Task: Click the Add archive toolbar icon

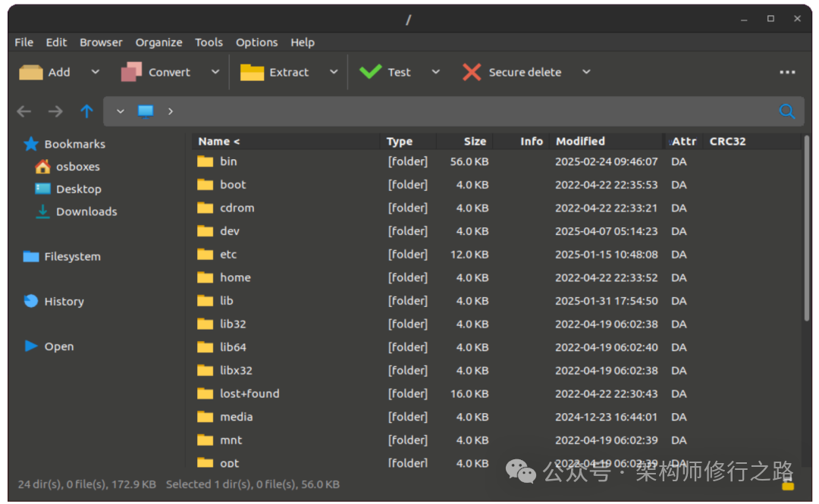Action: tap(31, 72)
